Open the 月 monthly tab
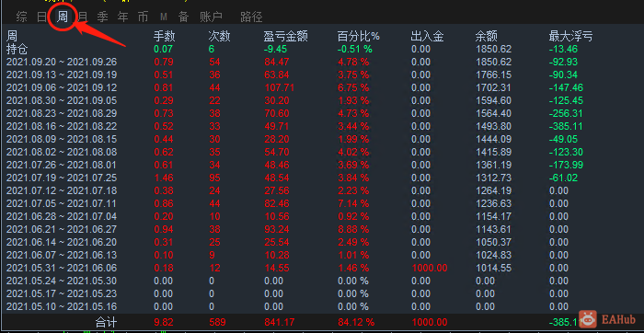The height and width of the screenshot is (333, 644). [82, 17]
